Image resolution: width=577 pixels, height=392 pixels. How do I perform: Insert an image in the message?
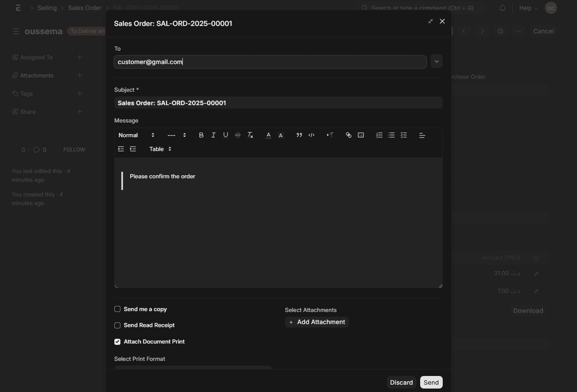pos(361,135)
